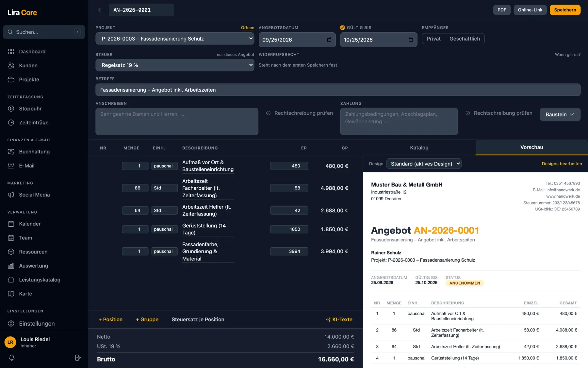Focus the Suchen search field

44,32
